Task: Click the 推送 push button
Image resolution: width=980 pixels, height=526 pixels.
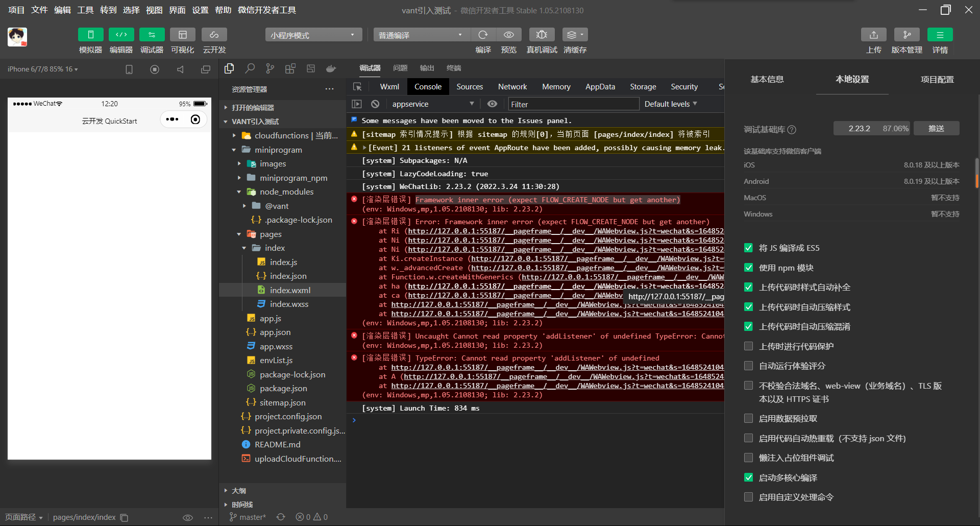Action: click(x=936, y=129)
